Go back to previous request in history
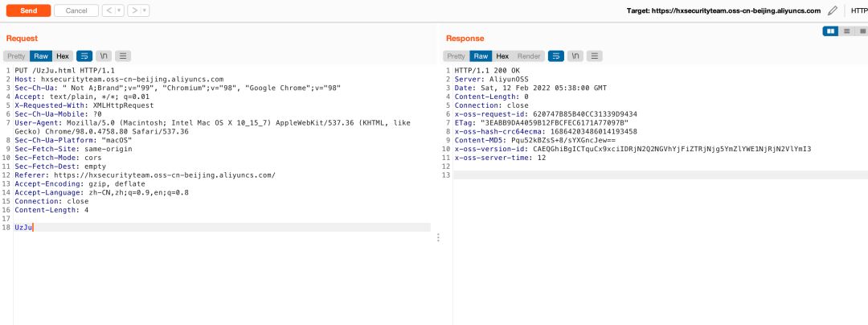The image size is (868, 325). 108,10
